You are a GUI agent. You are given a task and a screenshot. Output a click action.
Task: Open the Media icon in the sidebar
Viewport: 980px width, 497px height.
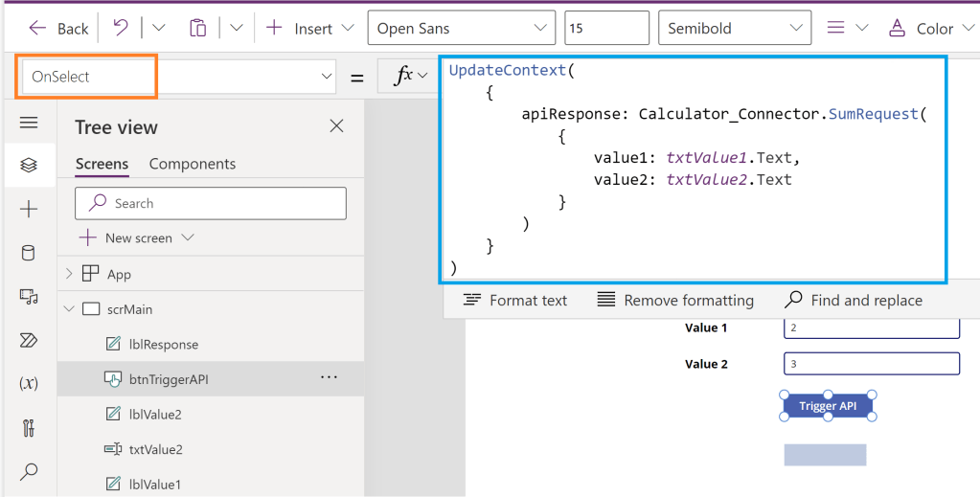[x=29, y=297]
